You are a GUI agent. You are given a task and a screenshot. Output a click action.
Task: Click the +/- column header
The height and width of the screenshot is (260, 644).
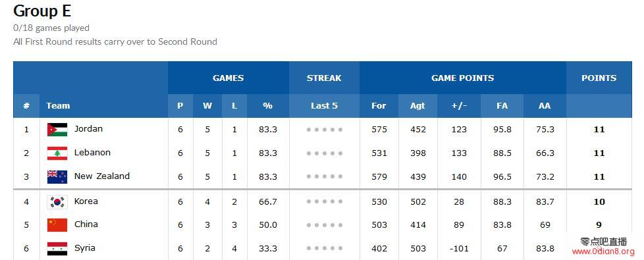(x=459, y=105)
